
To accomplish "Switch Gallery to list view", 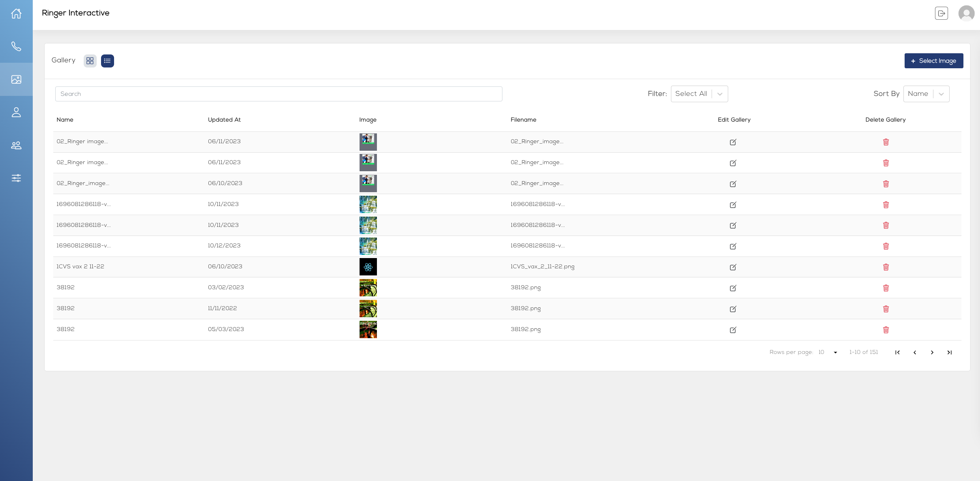I will pos(107,61).
